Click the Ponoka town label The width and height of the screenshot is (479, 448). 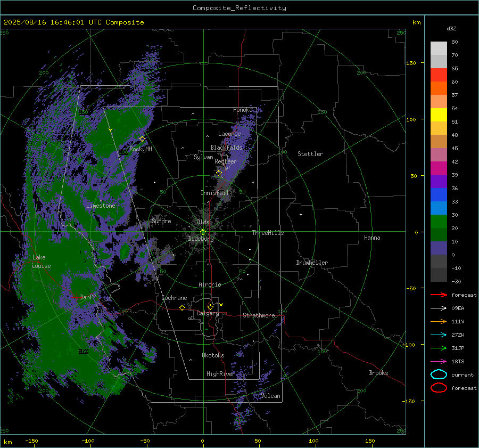click(x=243, y=110)
